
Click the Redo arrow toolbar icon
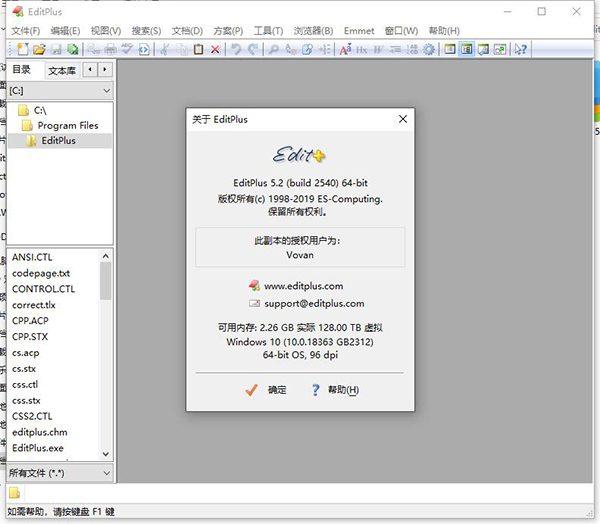pos(253,49)
